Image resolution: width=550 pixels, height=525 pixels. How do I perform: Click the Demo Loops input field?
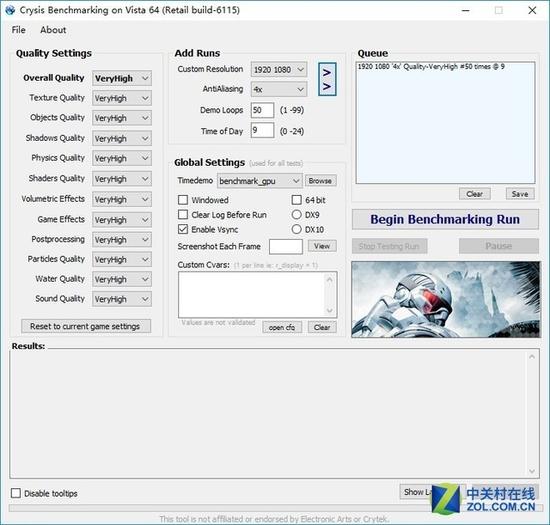tap(262, 110)
